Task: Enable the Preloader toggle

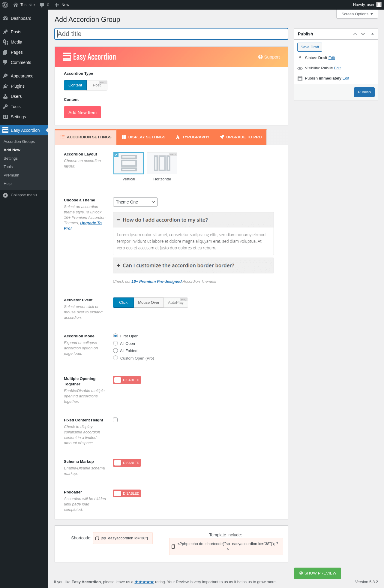Action: pyautogui.click(x=127, y=493)
